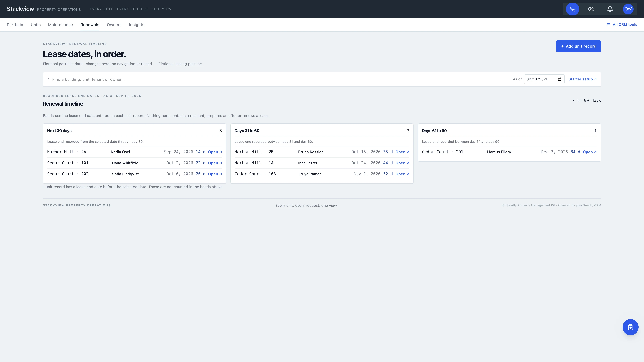
Task: Open Harbor Mill 2A Nadia Osei record
Action: click(x=215, y=152)
